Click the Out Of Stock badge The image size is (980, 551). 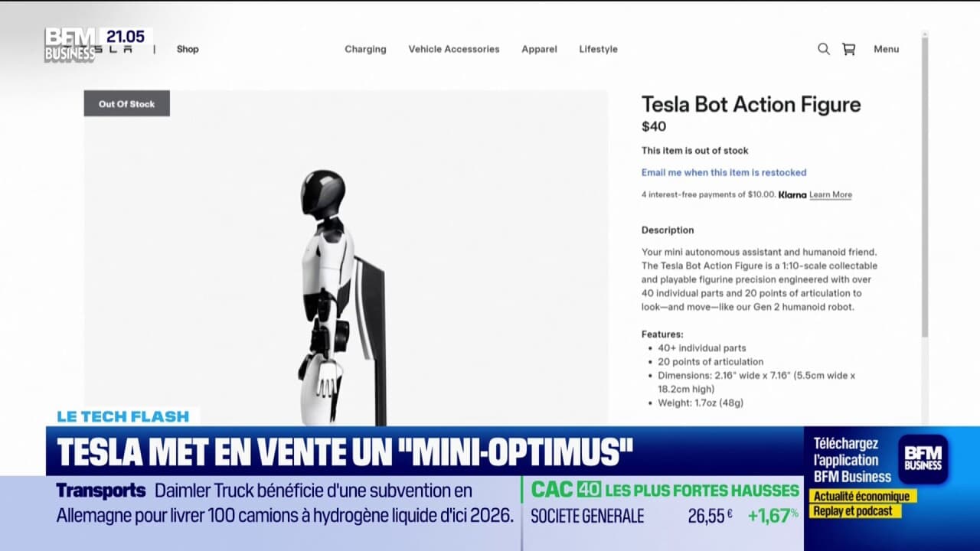pyautogui.click(x=126, y=103)
